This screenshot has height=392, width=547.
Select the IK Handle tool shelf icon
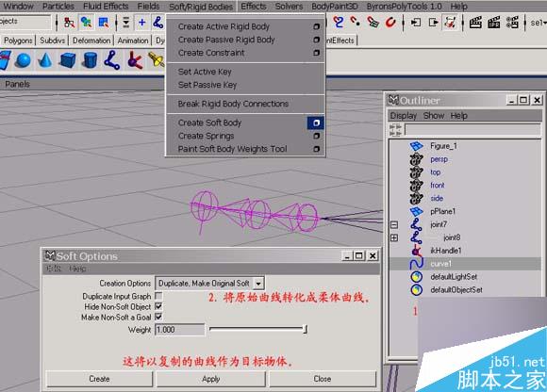tap(135, 60)
